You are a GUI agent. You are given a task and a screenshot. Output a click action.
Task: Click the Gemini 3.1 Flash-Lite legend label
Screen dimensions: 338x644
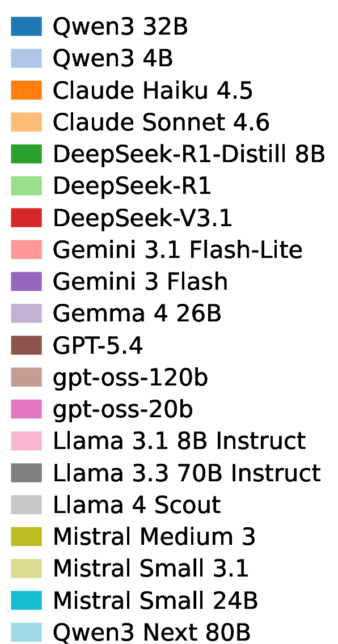tap(178, 249)
